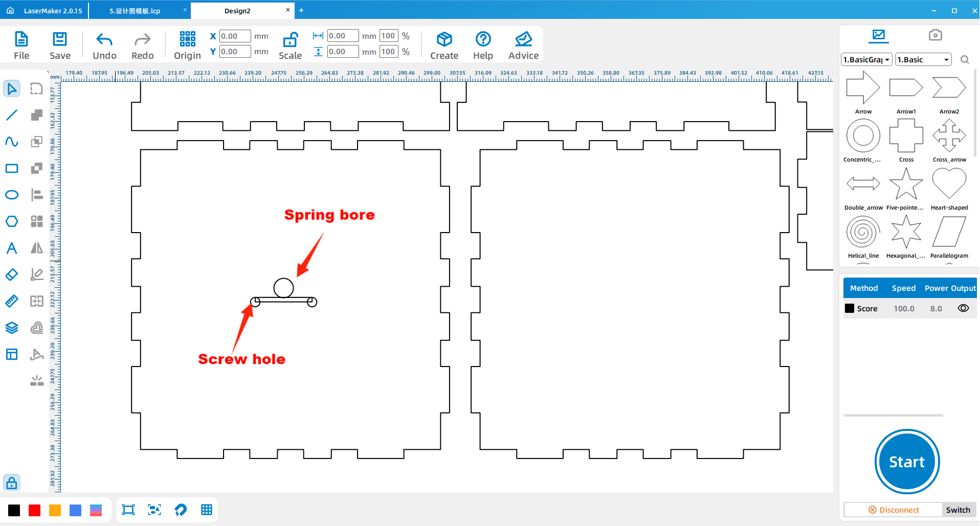This screenshot has height=526, width=980.
Task: Set the Origin anchor point
Action: tap(187, 45)
